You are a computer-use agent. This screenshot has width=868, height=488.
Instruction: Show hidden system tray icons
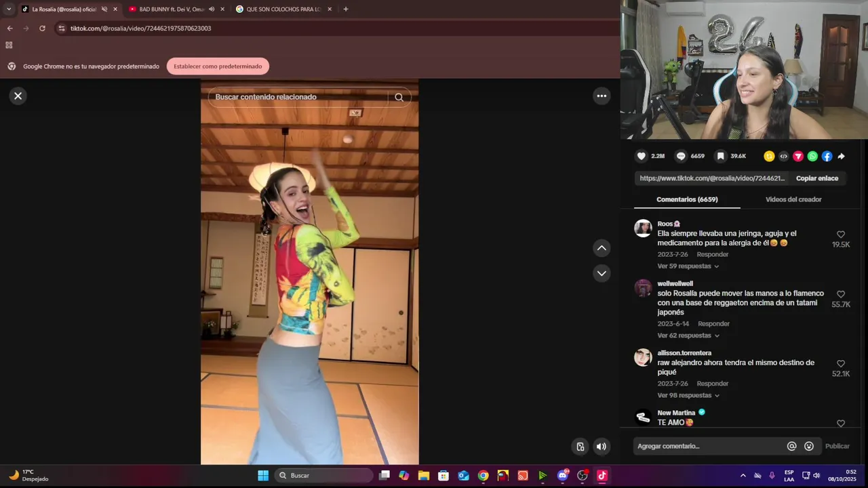point(743,475)
